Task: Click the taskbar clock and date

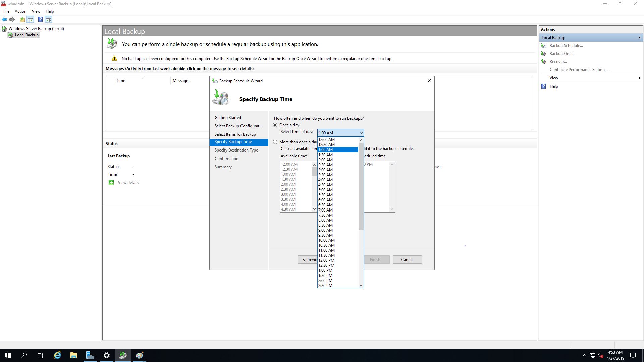Action: (x=615, y=355)
